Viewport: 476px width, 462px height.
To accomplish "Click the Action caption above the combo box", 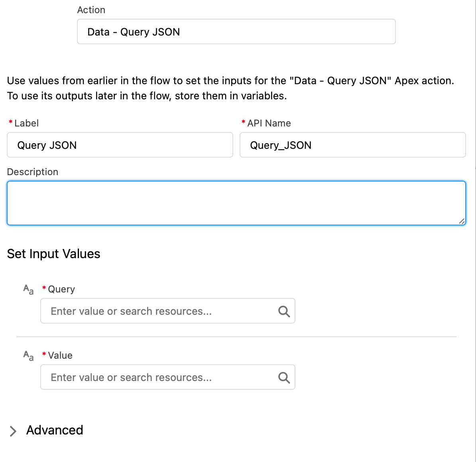I will click(x=91, y=10).
